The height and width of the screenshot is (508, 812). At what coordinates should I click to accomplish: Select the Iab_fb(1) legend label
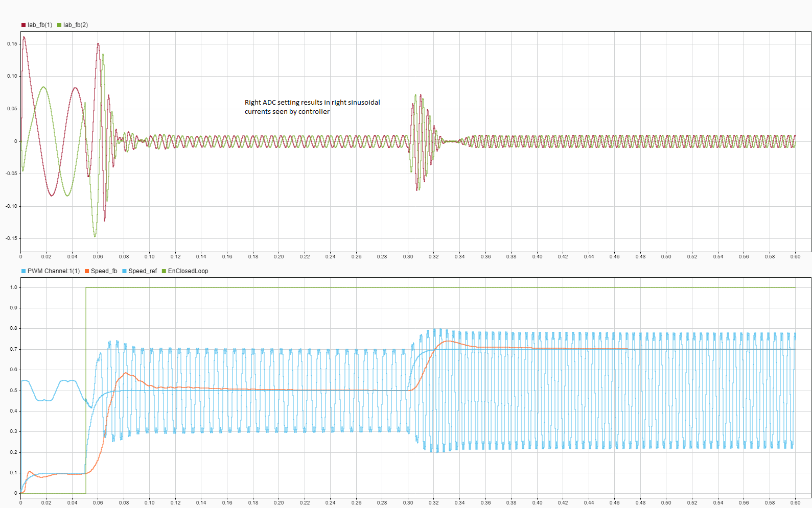[40, 25]
